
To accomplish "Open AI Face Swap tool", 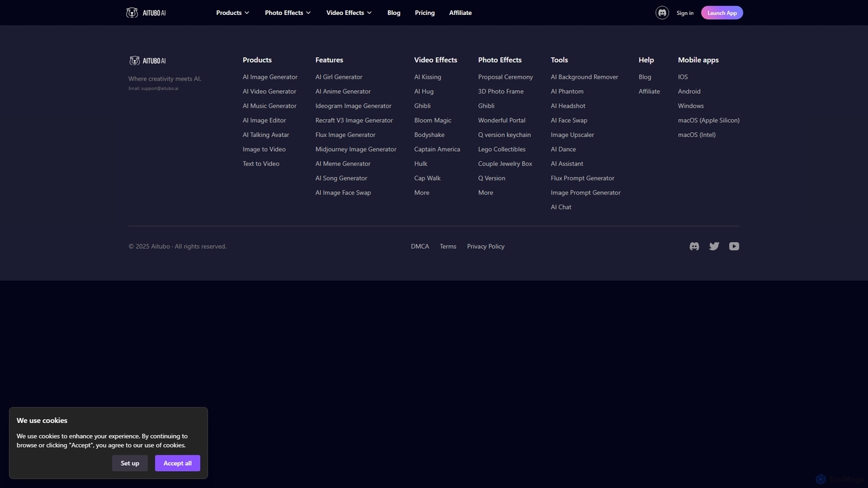I will click(569, 121).
